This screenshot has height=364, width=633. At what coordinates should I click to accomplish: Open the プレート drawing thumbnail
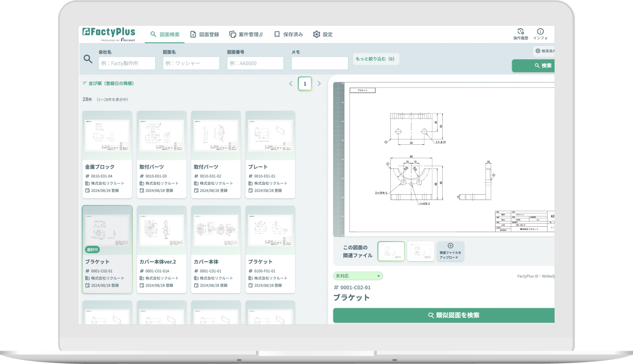[271, 135]
